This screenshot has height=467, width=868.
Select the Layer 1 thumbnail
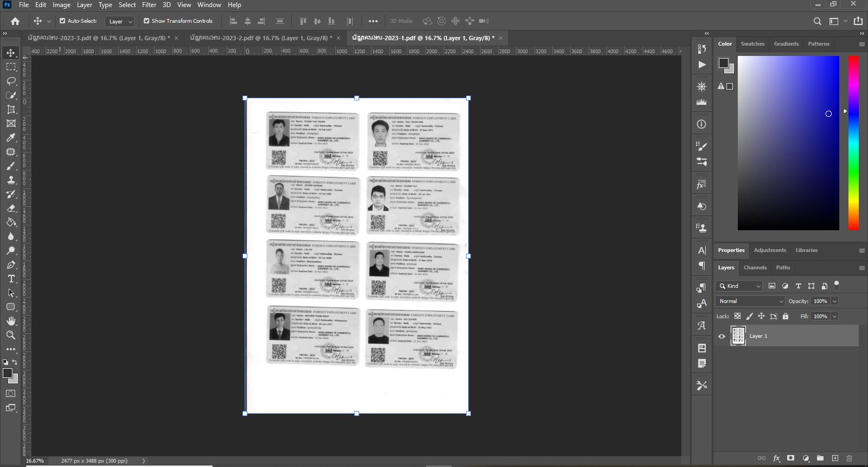click(x=738, y=336)
